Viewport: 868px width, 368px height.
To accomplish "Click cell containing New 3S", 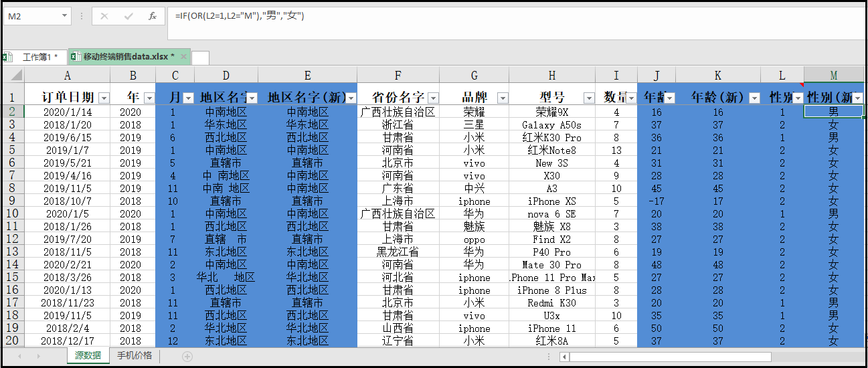I will tap(552, 163).
